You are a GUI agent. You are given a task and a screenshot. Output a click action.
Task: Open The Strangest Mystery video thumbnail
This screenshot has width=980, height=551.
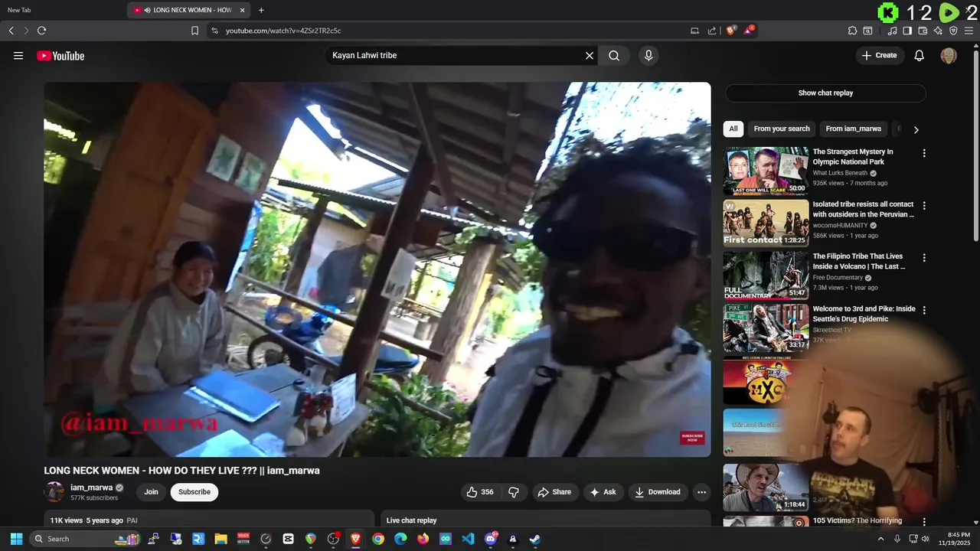coord(766,171)
